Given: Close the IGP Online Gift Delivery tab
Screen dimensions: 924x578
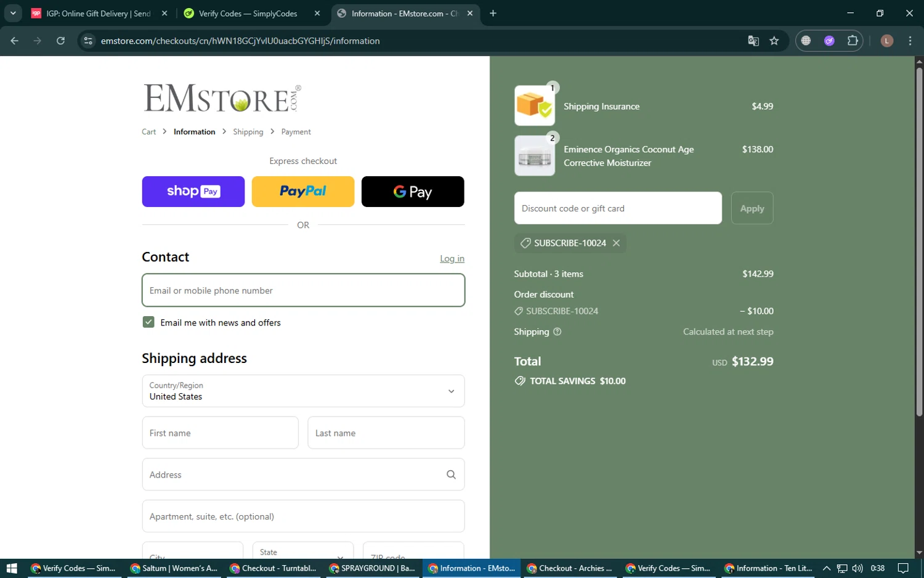Looking at the screenshot, I should point(164,13).
